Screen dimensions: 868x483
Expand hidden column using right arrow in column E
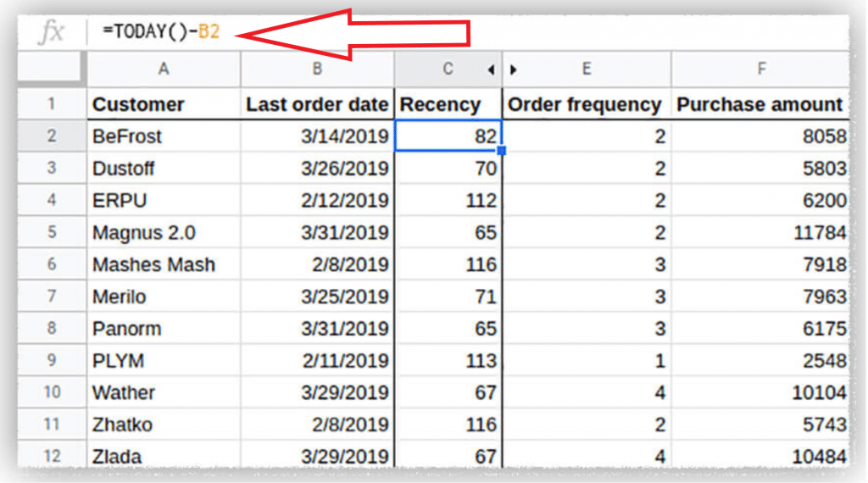[514, 70]
